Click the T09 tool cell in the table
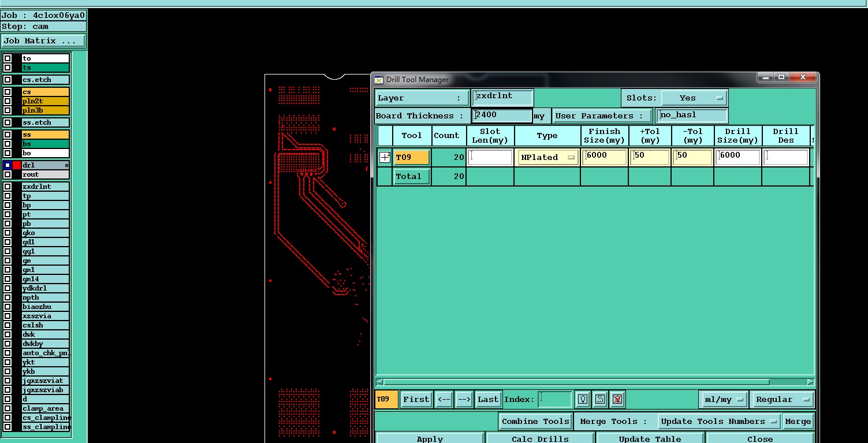Viewport: 868px width, 443px height. pos(412,157)
